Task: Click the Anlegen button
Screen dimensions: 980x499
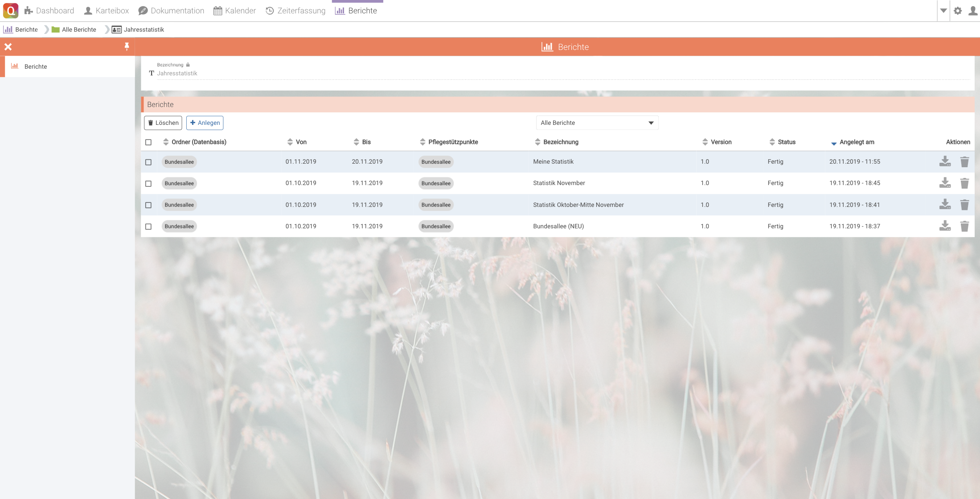Action: (205, 123)
